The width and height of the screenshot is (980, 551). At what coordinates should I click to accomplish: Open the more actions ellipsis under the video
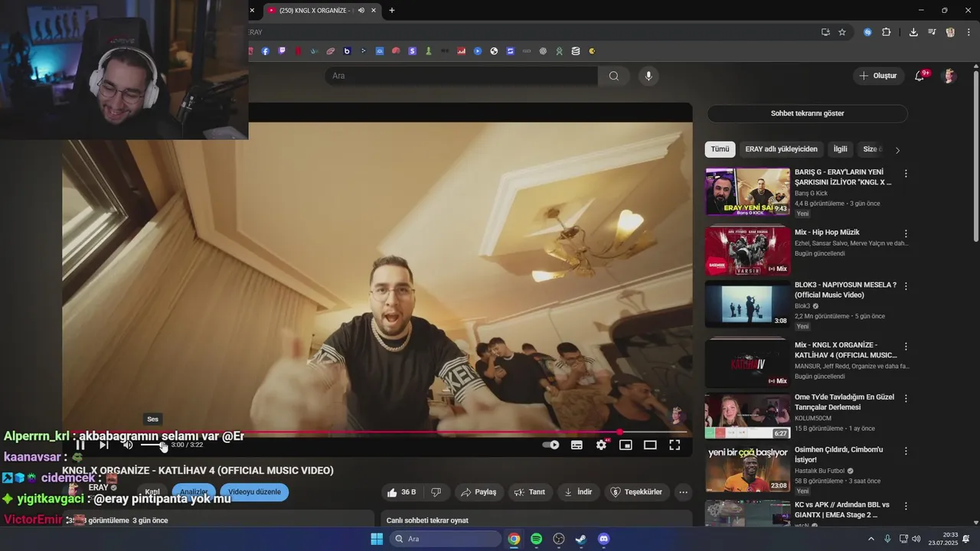coord(684,492)
